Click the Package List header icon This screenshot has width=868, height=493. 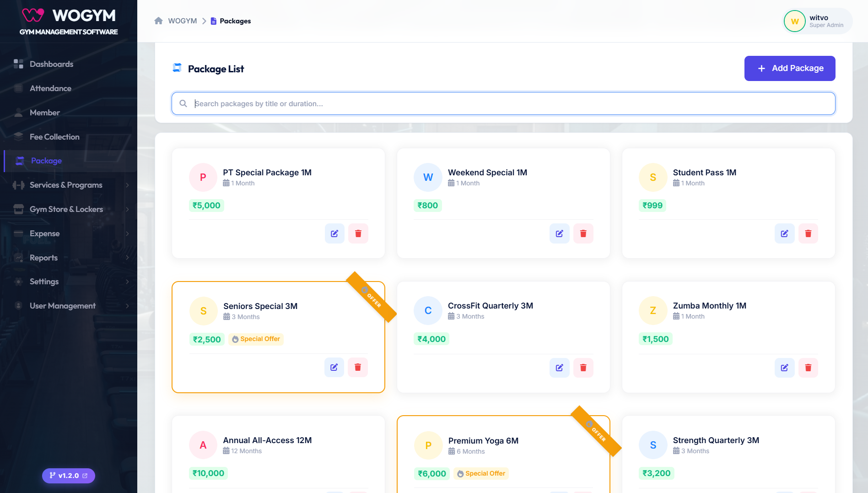[x=177, y=68]
